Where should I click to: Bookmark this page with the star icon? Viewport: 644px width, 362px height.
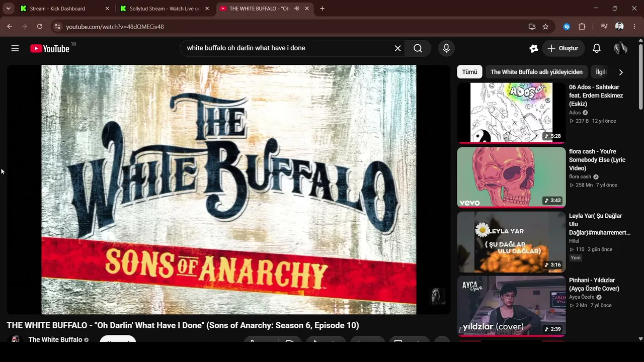pyautogui.click(x=545, y=27)
